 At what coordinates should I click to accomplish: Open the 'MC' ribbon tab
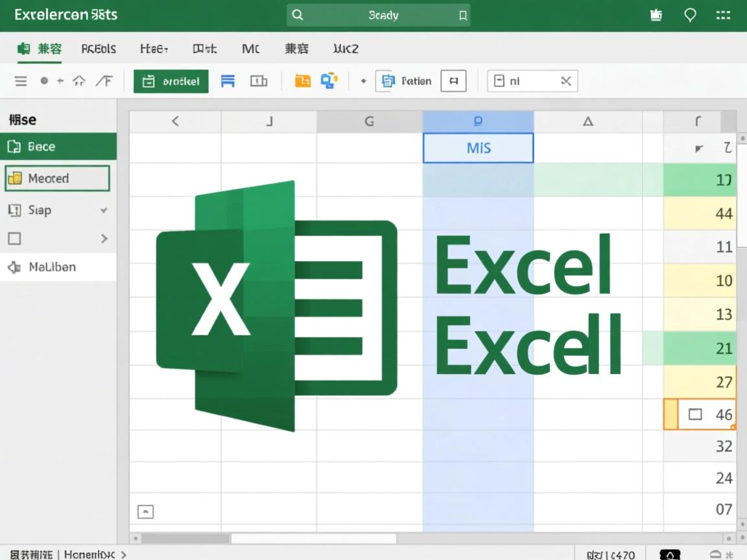pyautogui.click(x=250, y=49)
